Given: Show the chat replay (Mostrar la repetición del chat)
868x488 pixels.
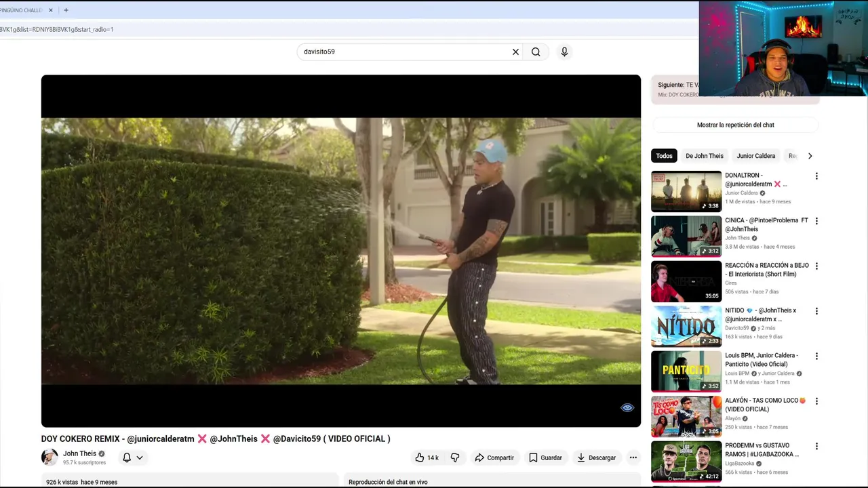Looking at the screenshot, I should click(x=735, y=125).
